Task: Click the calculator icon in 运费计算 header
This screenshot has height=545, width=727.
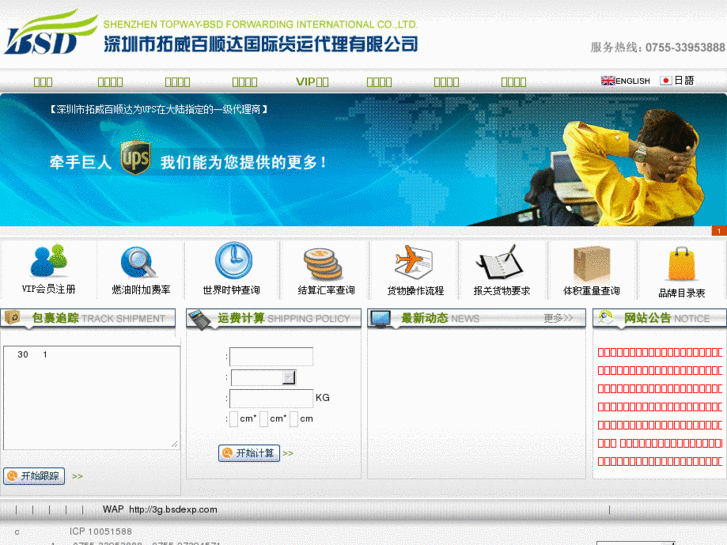Action: pyautogui.click(x=200, y=320)
